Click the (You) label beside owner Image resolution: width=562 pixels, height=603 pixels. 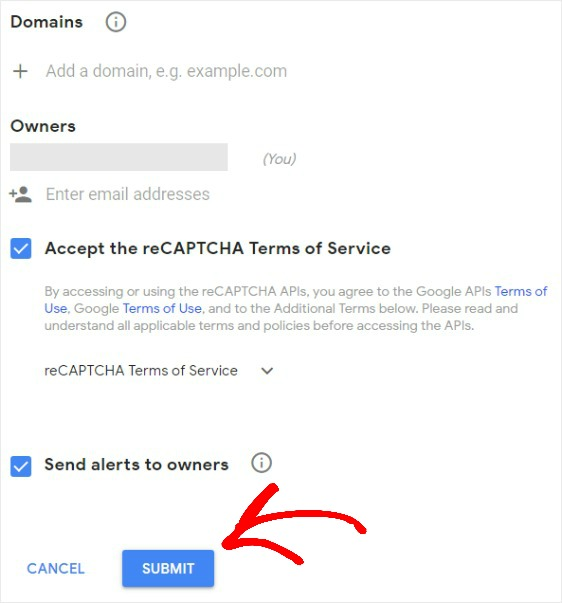[x=279, y=159]
